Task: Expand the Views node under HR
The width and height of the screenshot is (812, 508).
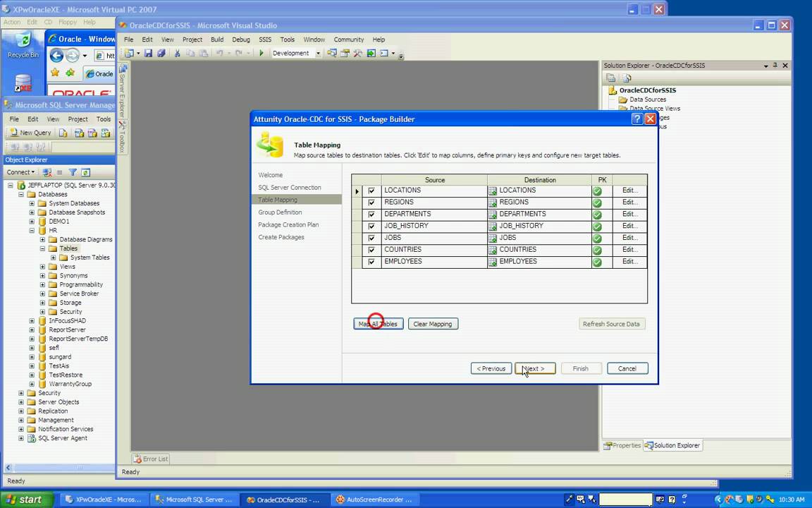Action: click(x=42, y=267)
